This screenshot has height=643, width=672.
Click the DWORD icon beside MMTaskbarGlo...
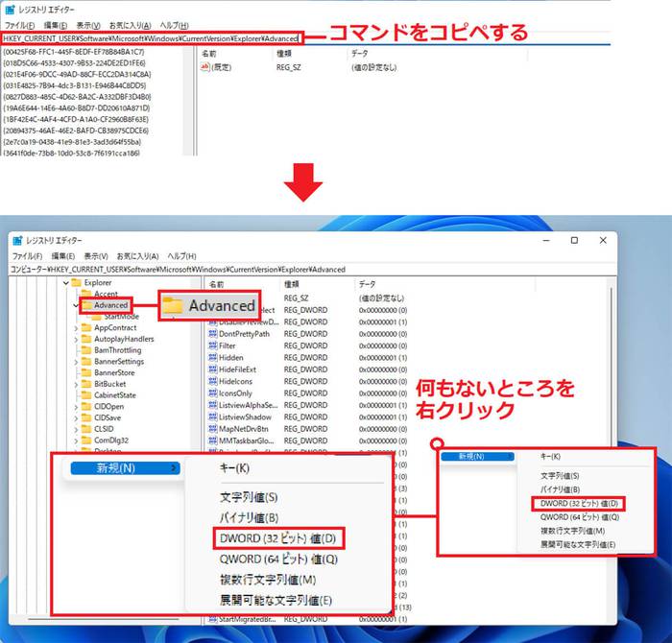(x=212, y=441)
